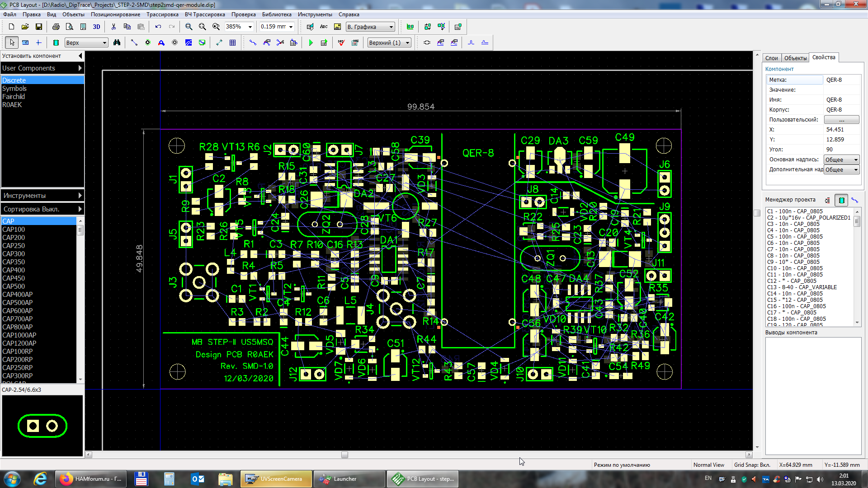This screenshot has height=488, width=868.
Task: Select the dimension measuring tool icon
Action: point(219,42)
